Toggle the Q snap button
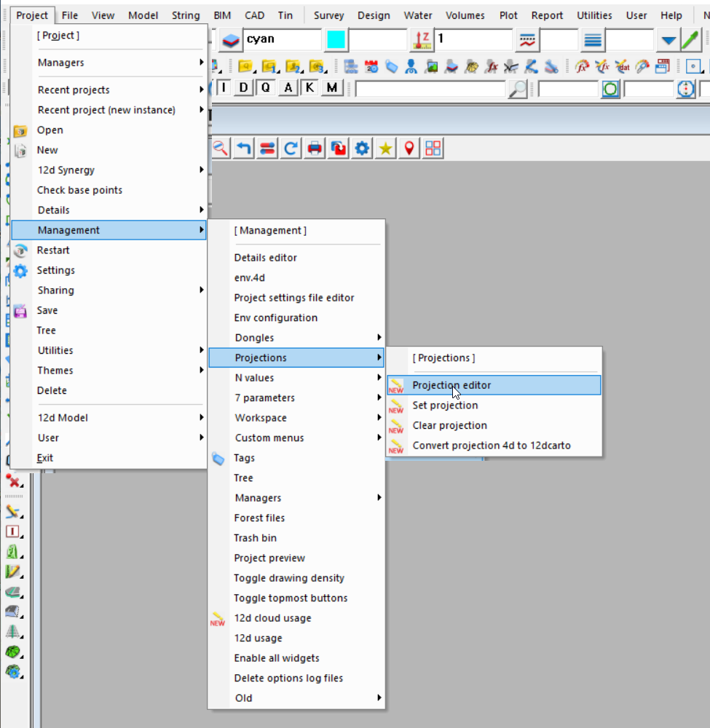 click(266, 88)
